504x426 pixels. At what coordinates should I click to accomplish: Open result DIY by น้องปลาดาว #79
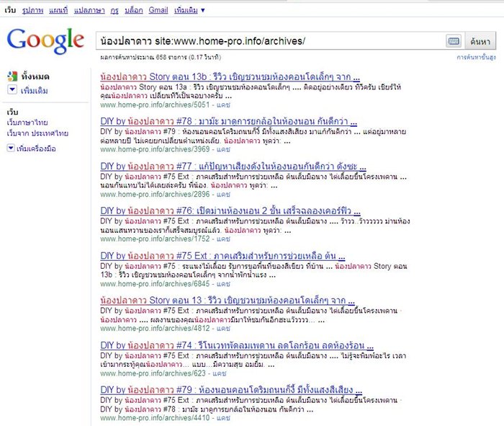tap(231, 390)
